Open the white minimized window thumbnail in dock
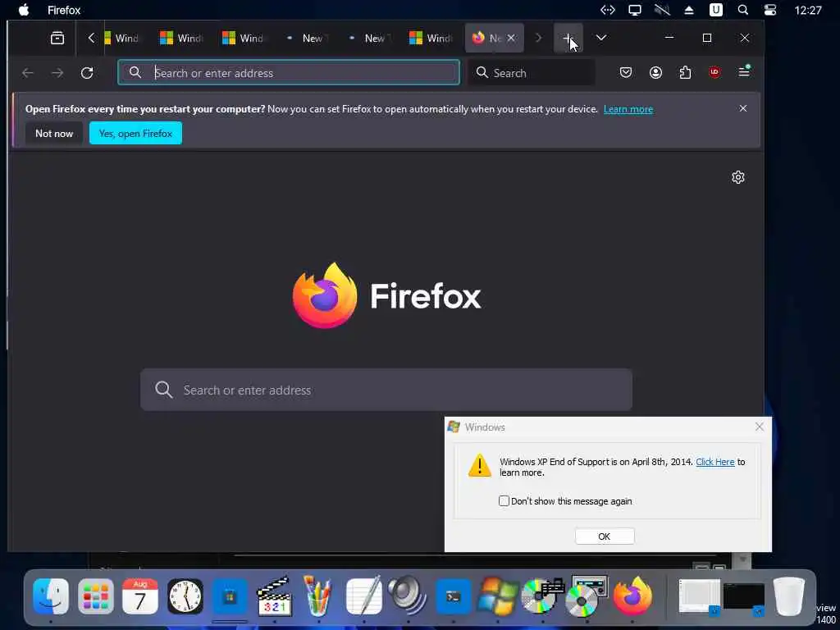The width and height of the screenshot is (840, 630). click(x=700, y=596)
